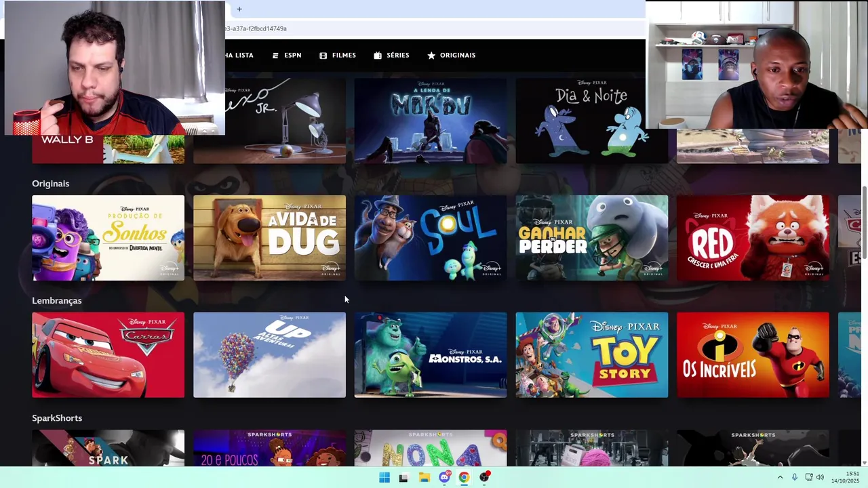Click the ESPN logo icon in nav
Viewport: 868px width, 488px height.
click(275, 56)
